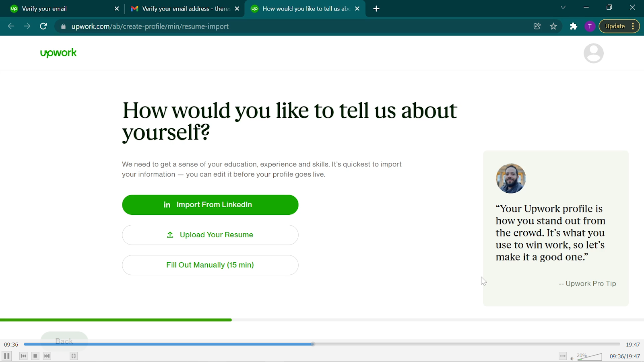
Task: Close the first 'Verify your email' tab
Action: 117,8
